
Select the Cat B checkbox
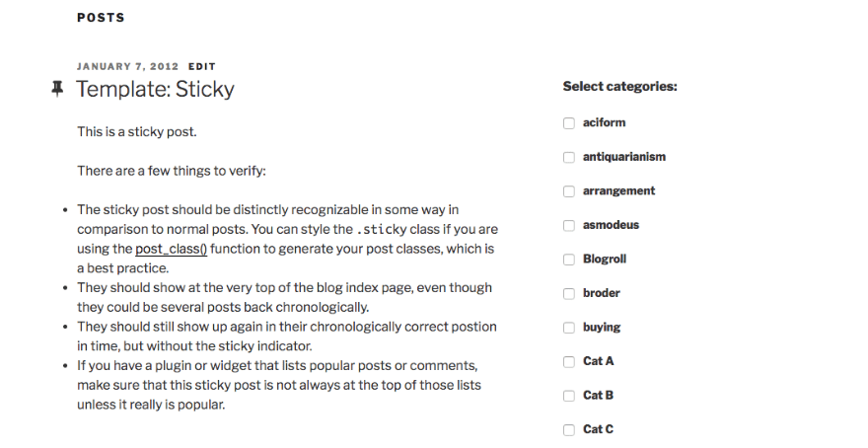point(568,396)
